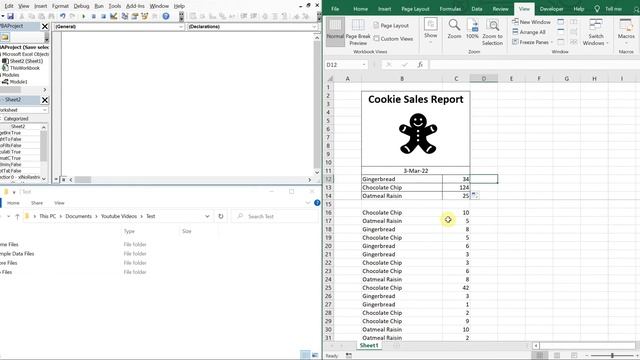The image size is (640, 360).
Task: Open the VBA Object dropdown showing (General)
Action: coord(181,27)
